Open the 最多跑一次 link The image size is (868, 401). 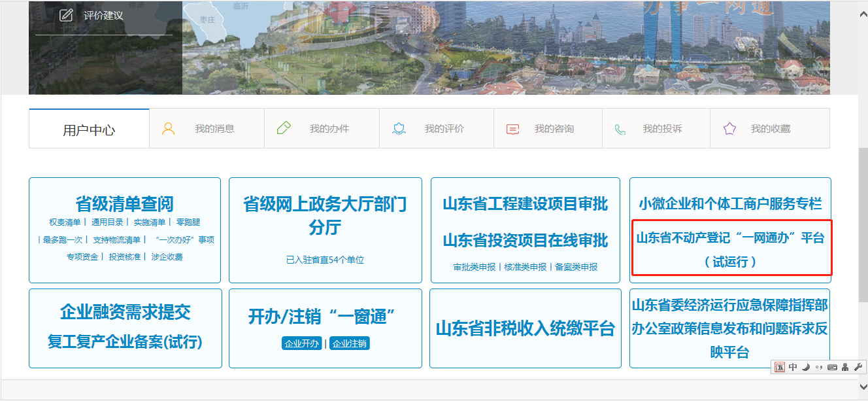pos(63,240)
